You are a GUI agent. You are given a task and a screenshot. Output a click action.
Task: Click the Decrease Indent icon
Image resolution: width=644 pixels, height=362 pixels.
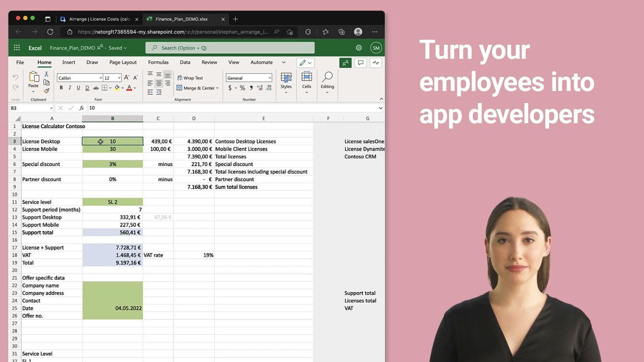tap(150, 92)
